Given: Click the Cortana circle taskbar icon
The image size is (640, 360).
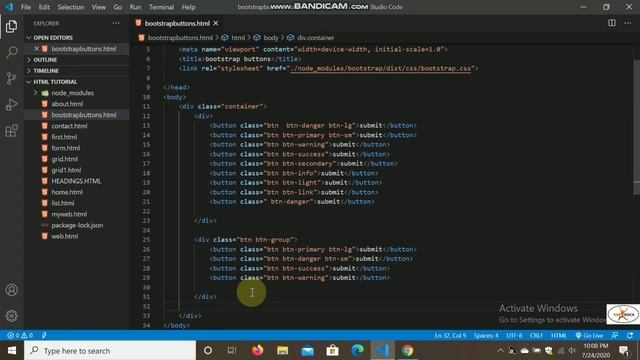Looking at the screenshot, I should tap(208, 351).
